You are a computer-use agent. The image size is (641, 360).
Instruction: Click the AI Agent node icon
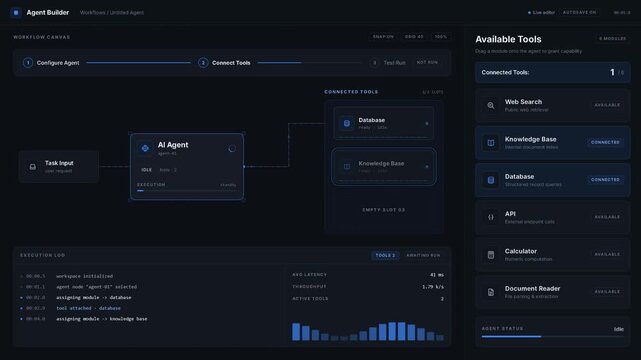[145, 148]
